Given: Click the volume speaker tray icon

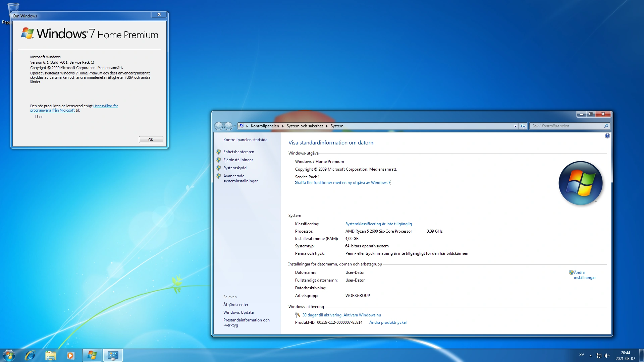Looking at the screenshot, I should pyautogui.click(x=607, y=356).
